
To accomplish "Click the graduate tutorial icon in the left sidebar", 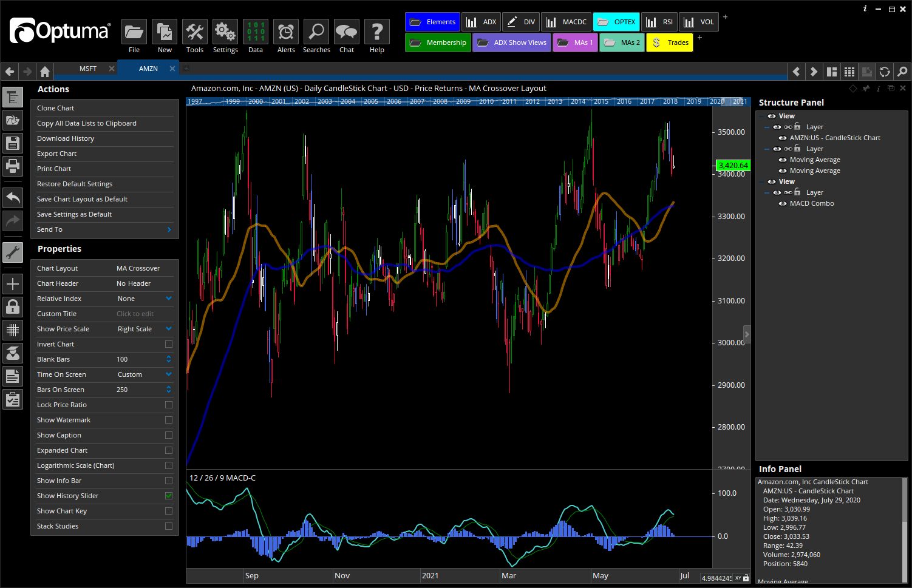I will [13, 353].
